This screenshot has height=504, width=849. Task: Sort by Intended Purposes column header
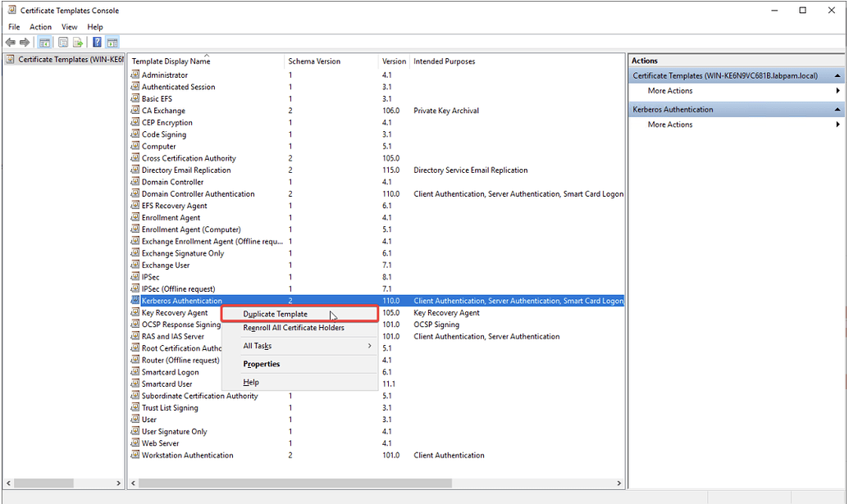pos(517,61)
